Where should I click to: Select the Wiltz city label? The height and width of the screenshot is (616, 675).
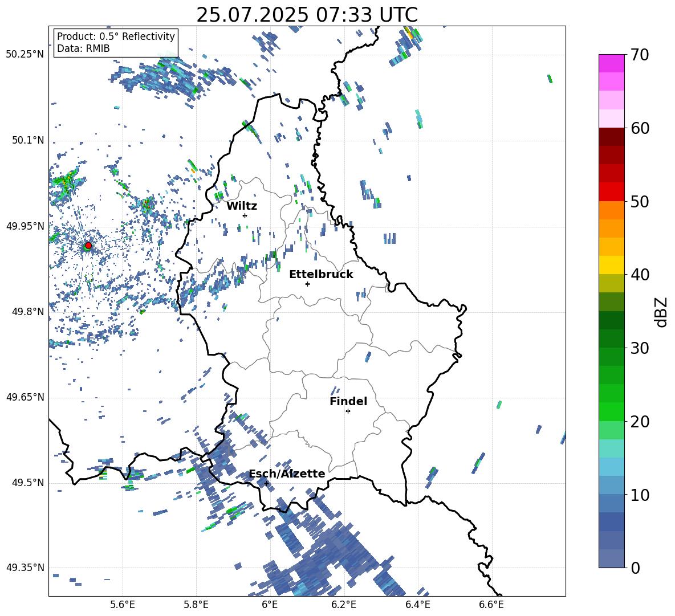tap(242, 206)
